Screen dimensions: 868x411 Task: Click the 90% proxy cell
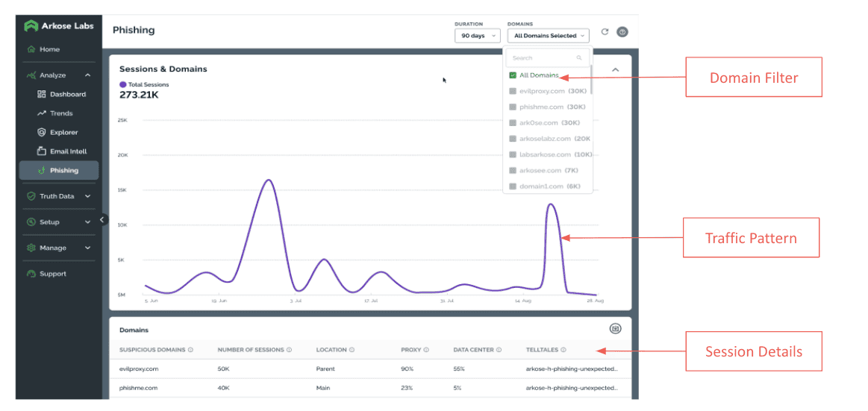[x=408, y=368]
